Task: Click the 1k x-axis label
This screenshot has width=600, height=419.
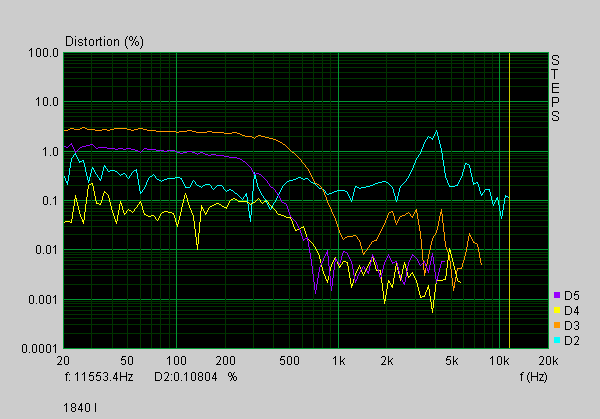Action: tap(339, 360)
